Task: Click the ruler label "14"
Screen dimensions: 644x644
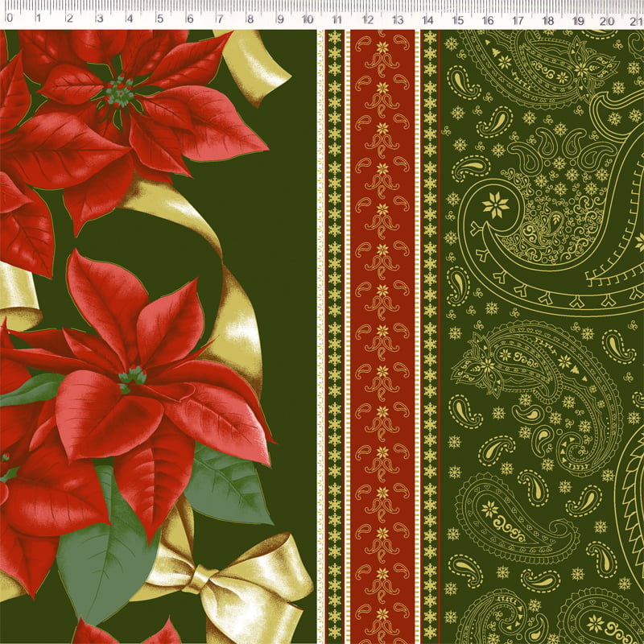Action: 427,19
